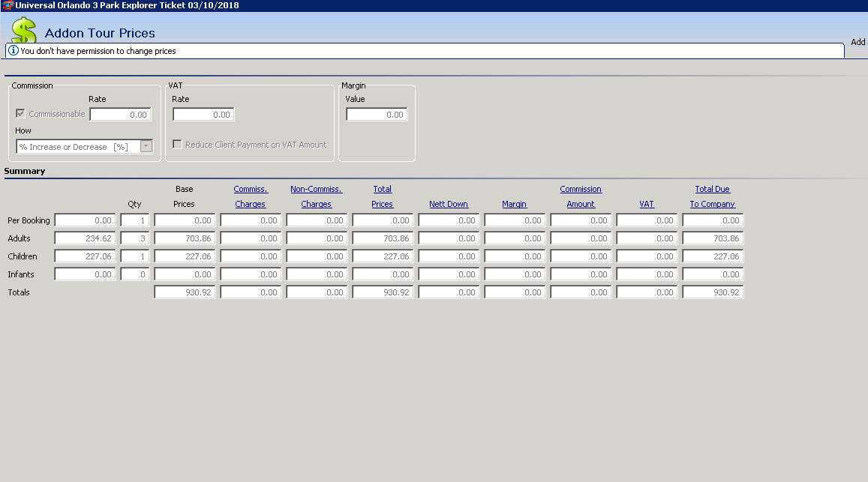Open the Margin column link
Image resolution: width=868 pixels, height=482 pixels.
pos(514,204)
